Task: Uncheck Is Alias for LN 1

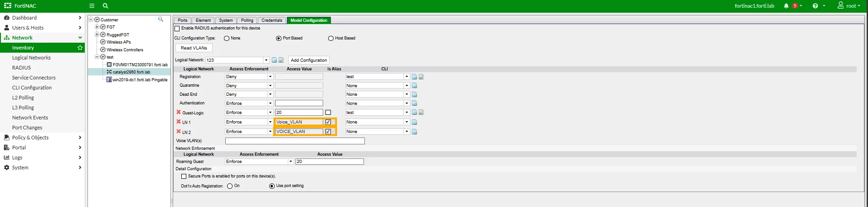Action: click(328, 122)
